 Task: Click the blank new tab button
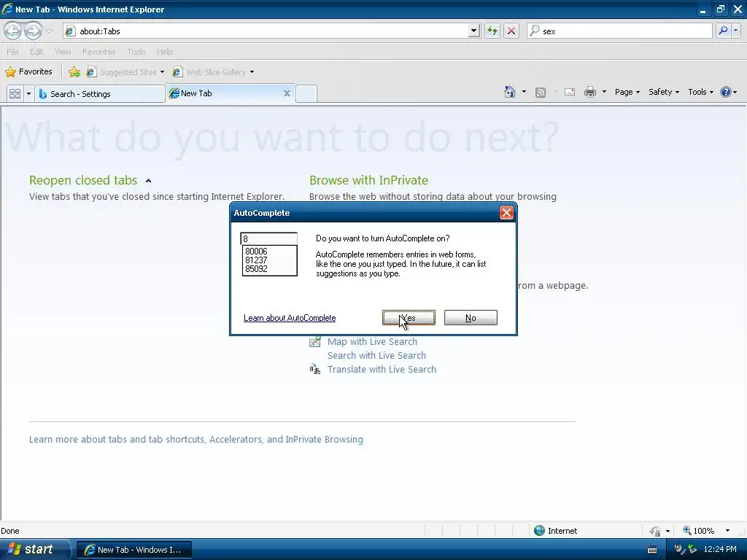point(306,93)
